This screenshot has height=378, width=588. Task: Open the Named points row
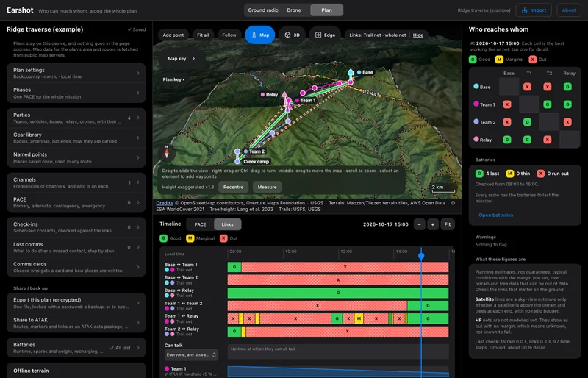tap(76, 157)
